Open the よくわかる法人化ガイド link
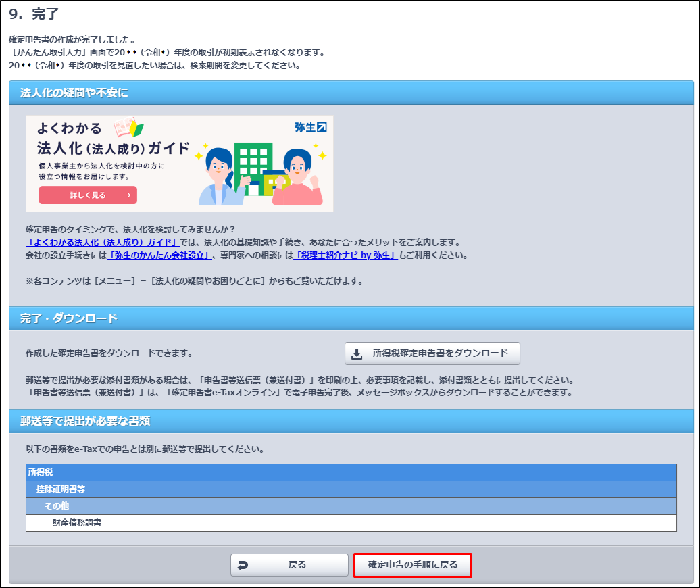The width and height of the screenshot is (700, 588). click(x=103, y=242)
